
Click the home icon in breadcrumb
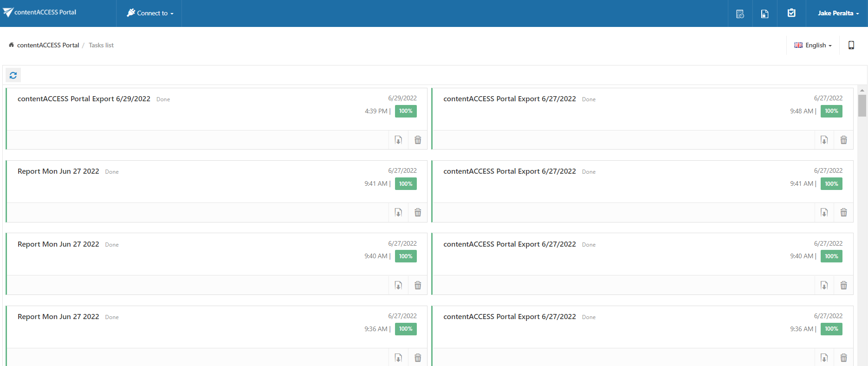pyautogui.click(x=11, y=45)
